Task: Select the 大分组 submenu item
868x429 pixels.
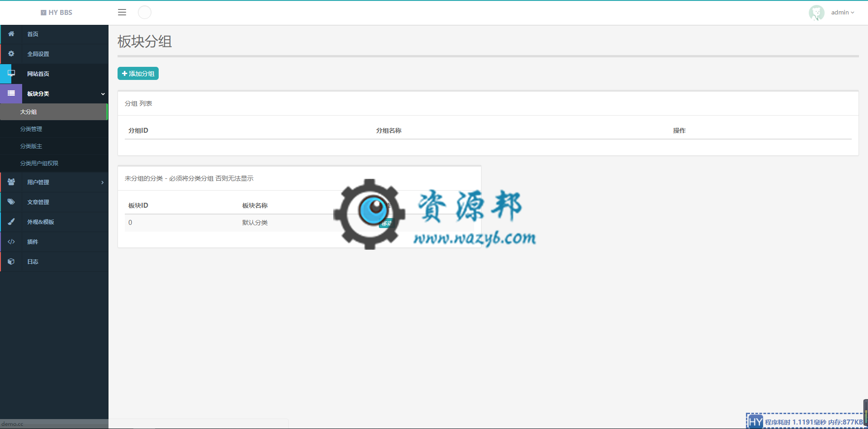Action: [x=54, y=112]
